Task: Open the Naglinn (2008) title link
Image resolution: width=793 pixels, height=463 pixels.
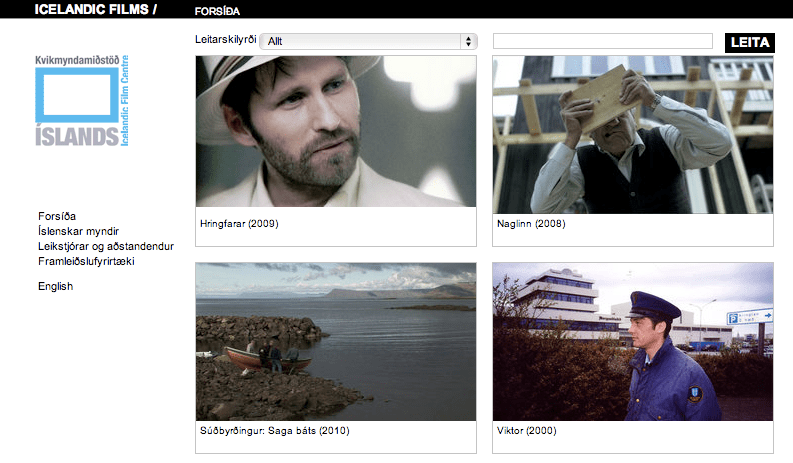Action: click(530, 224)
